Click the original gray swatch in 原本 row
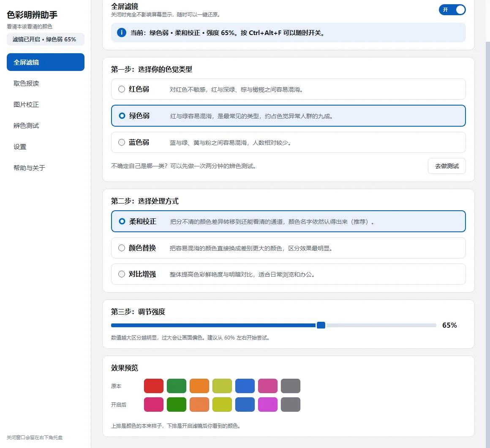 pyautogui.click(x=291, y=386)
